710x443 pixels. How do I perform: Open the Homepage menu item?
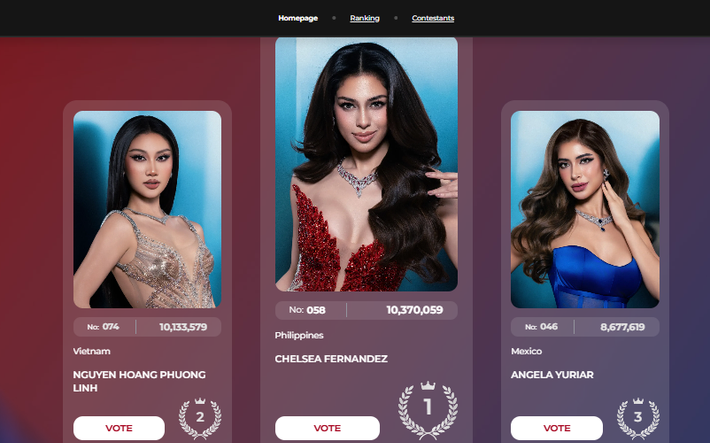coord(298,18)
